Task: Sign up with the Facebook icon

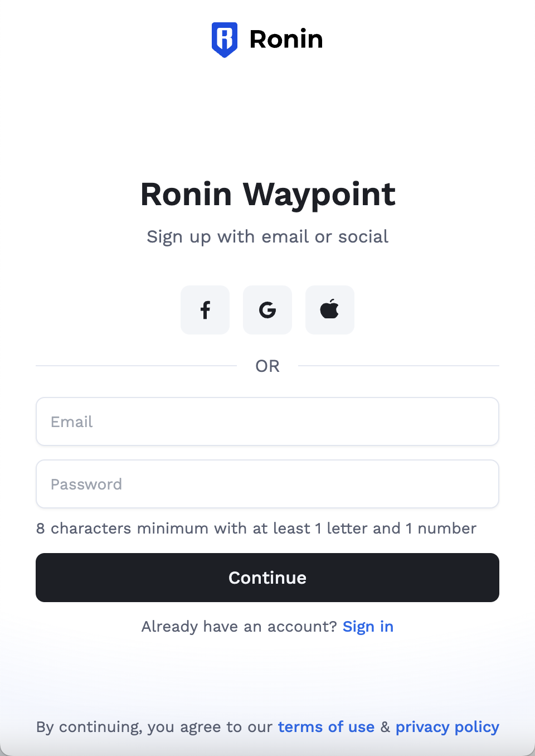Action: point(205,310)
